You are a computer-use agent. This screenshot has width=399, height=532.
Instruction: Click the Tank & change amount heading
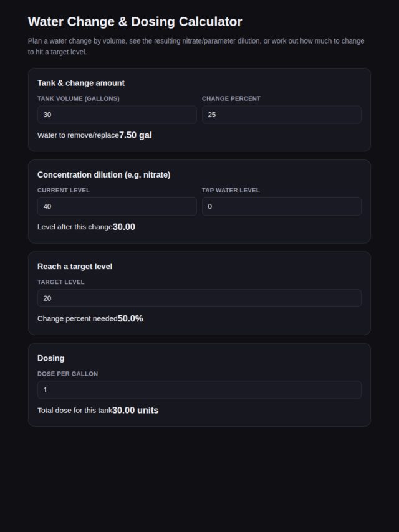[x=81, y=83]
